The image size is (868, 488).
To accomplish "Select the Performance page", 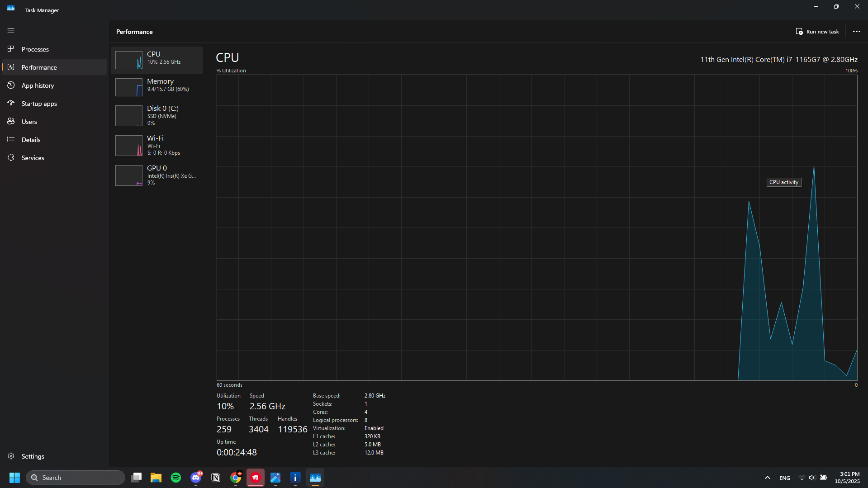I will [x=54, y=67].
